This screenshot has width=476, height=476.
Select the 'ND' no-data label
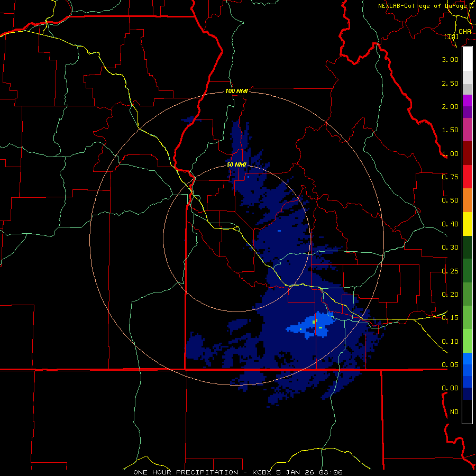tap(454, 412)
